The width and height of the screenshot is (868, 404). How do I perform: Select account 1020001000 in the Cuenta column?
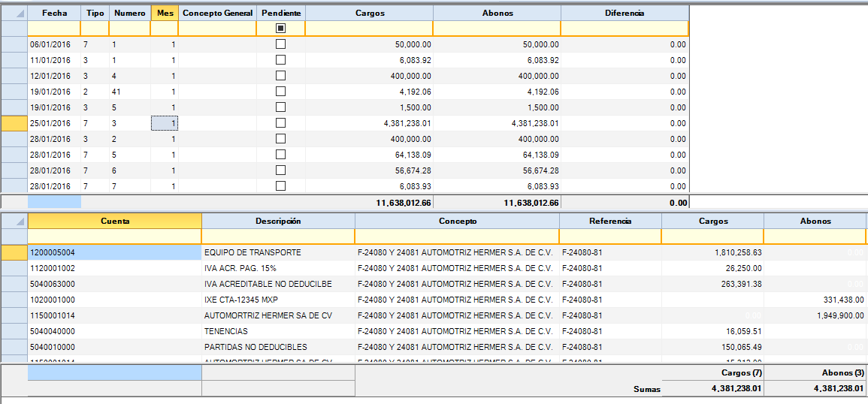53,300
